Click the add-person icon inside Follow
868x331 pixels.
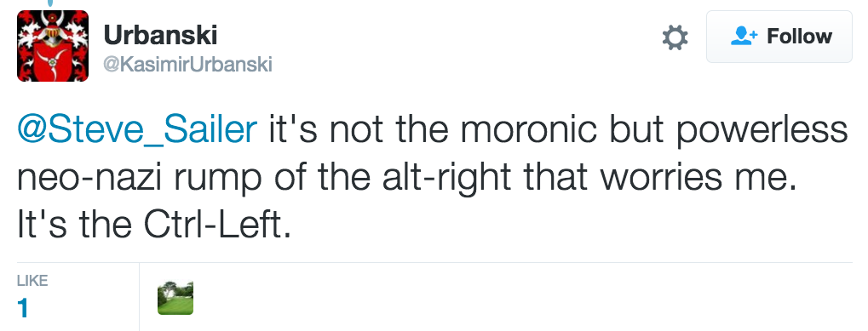pyautogui.click(x=744, y=37)
